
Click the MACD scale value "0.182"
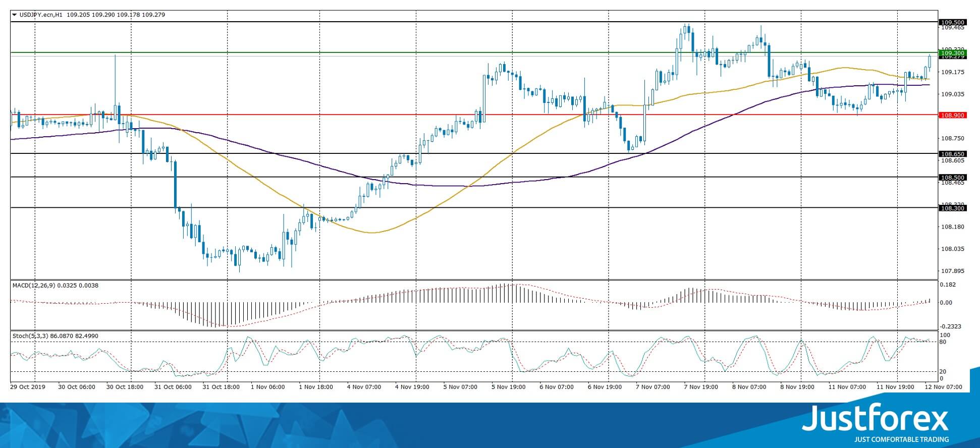(949, 285)
